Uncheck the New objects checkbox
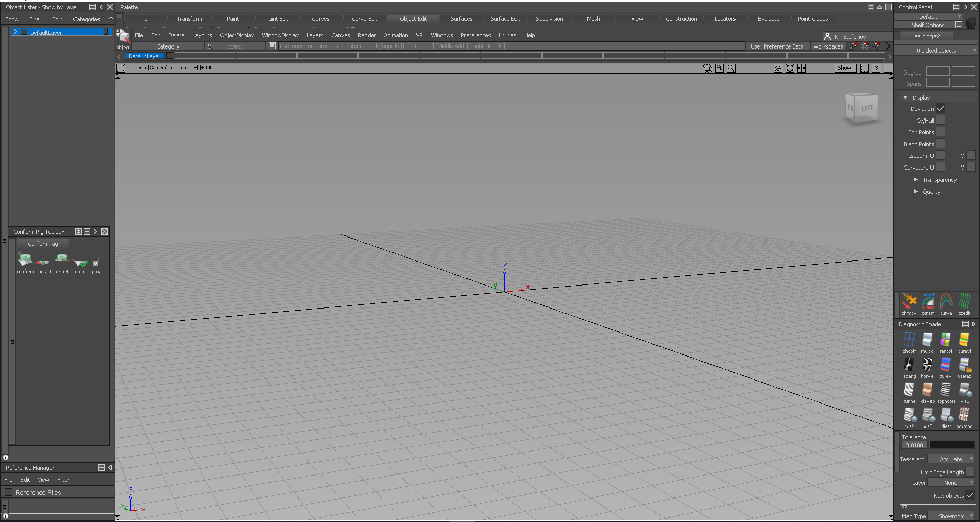The width and height of the screenshot is (980, 522). 969,495
